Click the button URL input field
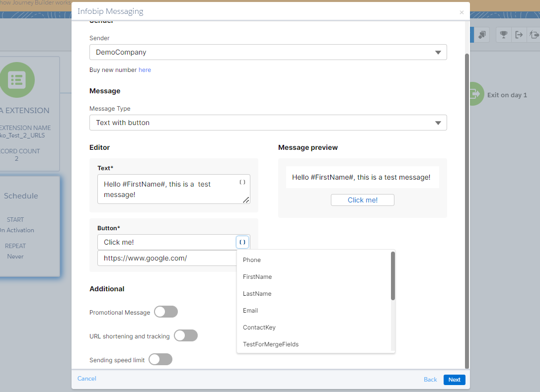The height and width of the screenshot is (392, 540). [167, 258]
